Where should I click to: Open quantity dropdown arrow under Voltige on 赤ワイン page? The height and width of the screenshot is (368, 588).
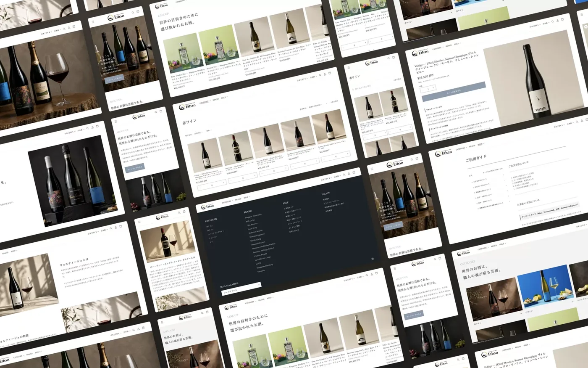[x=224, y=182]
